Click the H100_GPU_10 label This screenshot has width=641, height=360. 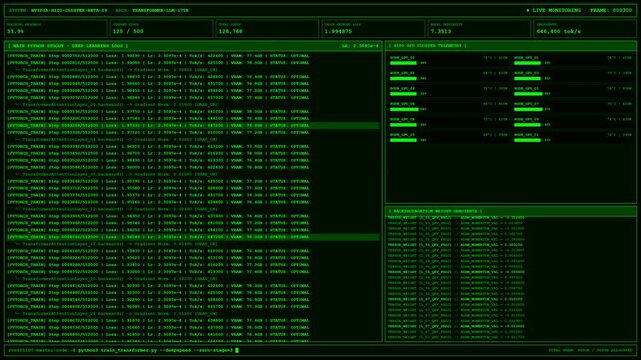pyautogui.click(x=402, y=135)
